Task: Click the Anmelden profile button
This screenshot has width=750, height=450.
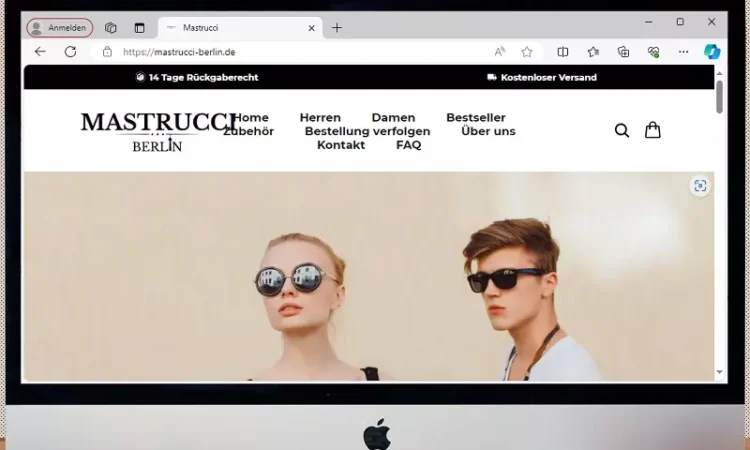Action: [60, 28]
